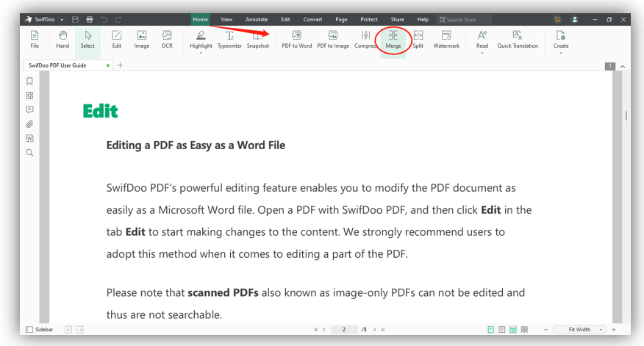Collapse the ribbon with the chevron
644x346 pixels.
click(623, 66)
